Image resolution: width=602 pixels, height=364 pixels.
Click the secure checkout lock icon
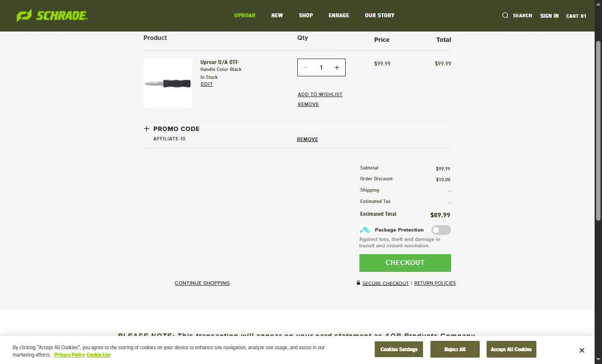tap(358, 283)
